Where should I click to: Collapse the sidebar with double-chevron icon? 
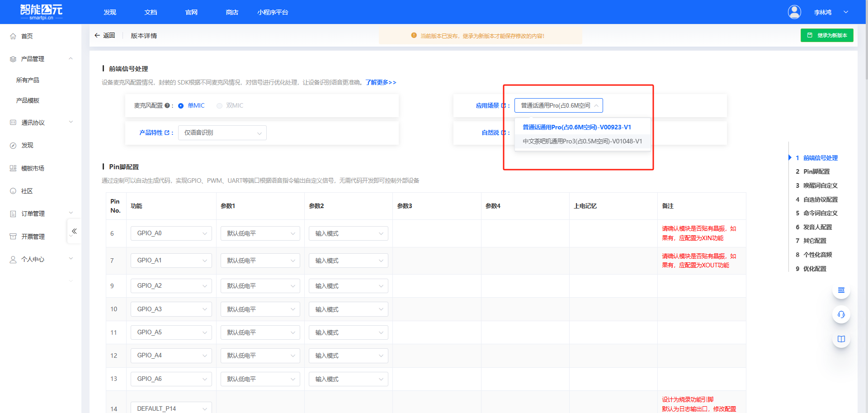pyautogui.click(x=74, y=231)
